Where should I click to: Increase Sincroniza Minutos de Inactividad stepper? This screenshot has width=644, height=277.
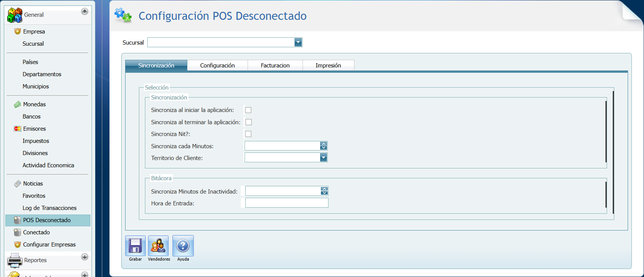[x=324, y=189]
